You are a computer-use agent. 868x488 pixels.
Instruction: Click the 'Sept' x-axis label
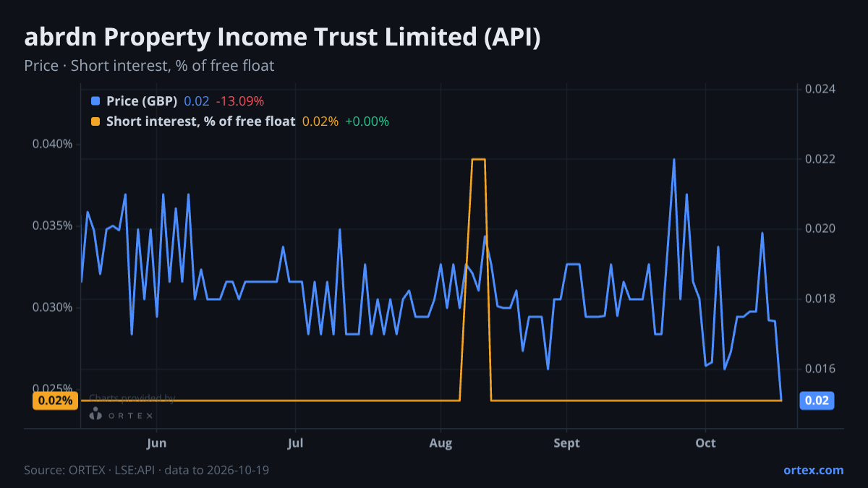[x=566, y=443]
